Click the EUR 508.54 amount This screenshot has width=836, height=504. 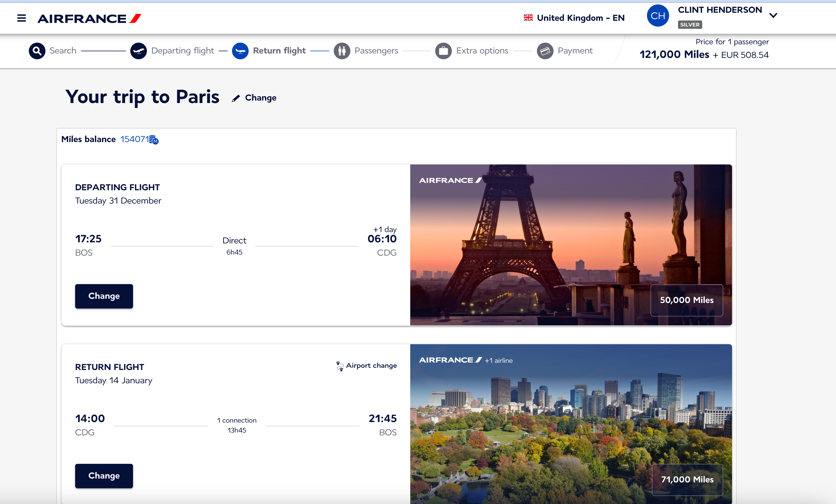(x=745, y=55)
